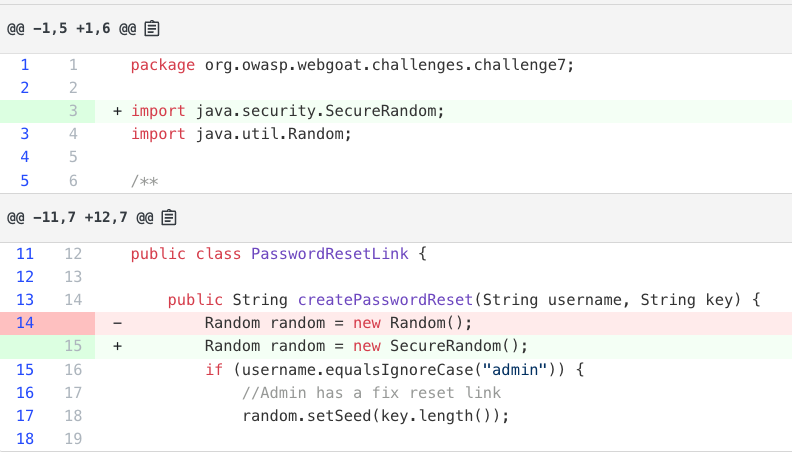Click old line number 17 beside setSeed line
Viewport: 792px width, 460px height.
[25, 416]
